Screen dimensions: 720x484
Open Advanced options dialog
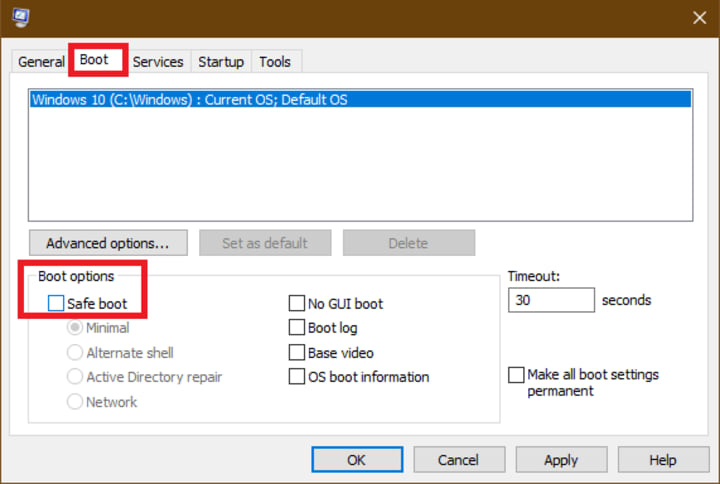[108, 243]
